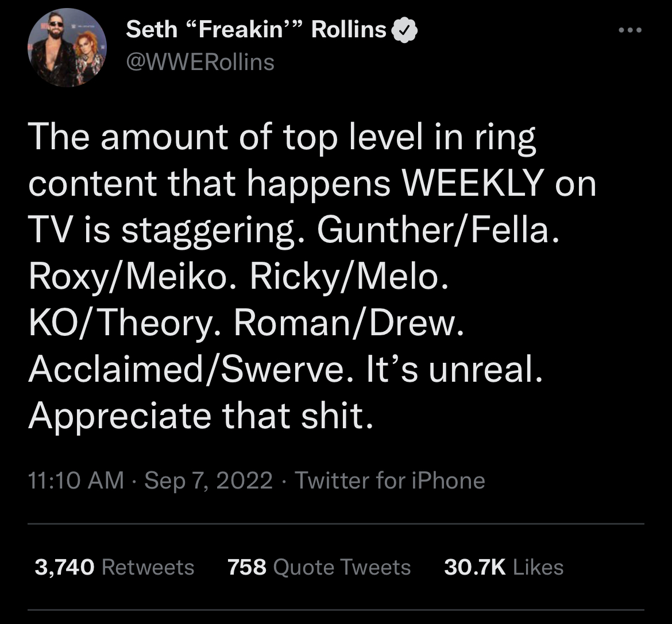Click the 758 quote tweets number
672x624 pixels.
coord(247,567)
